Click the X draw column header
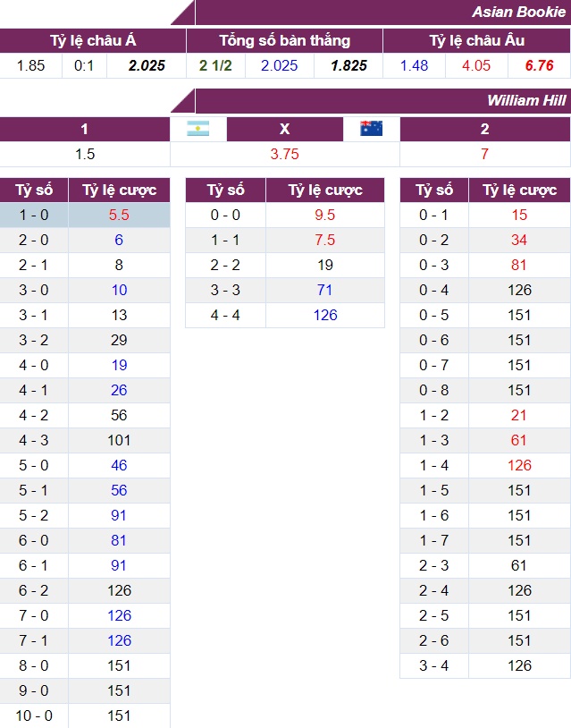Screen dimensions: 571x728 (x=284, y=129)
